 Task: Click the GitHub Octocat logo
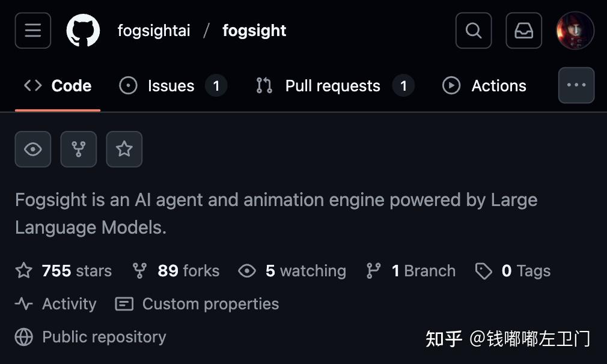coord(83,31)
